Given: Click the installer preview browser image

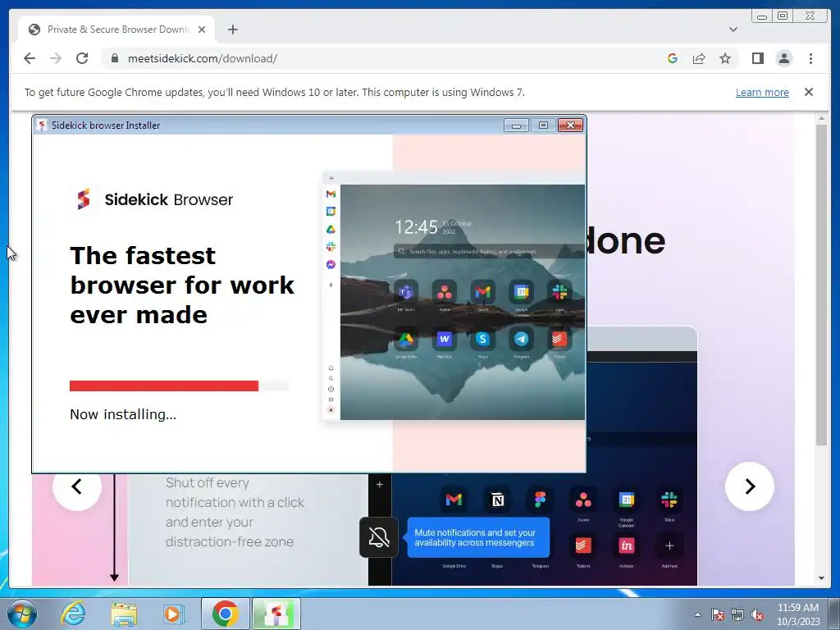Looking at the screenshot, I should [x=454, y=296].
